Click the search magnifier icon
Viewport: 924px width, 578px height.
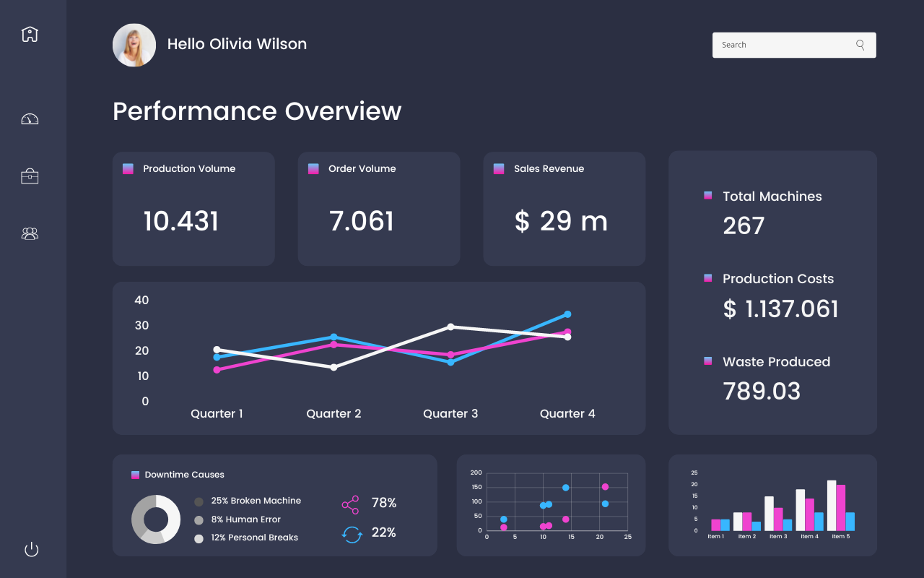pyautogui.click(x=860, y=45)
